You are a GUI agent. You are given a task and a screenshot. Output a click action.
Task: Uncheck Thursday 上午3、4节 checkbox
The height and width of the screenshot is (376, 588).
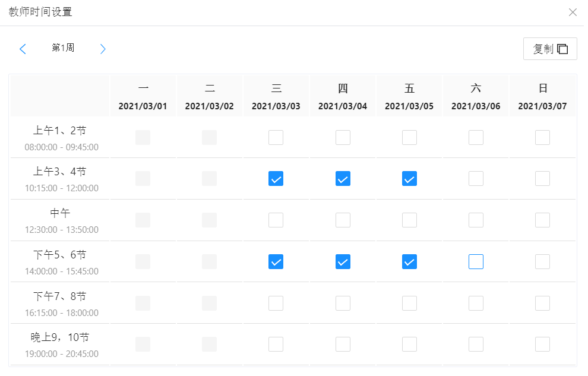pos(343,179)
